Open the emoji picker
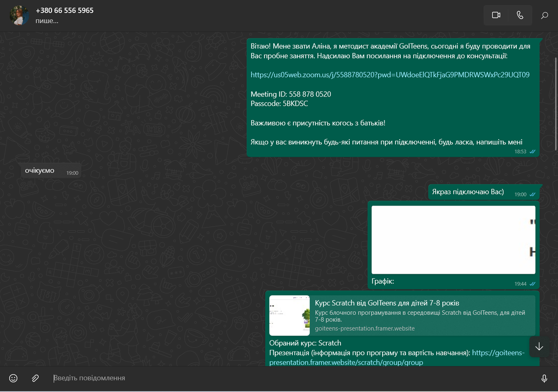Viewport: 558px width, 392px height. 13,378
